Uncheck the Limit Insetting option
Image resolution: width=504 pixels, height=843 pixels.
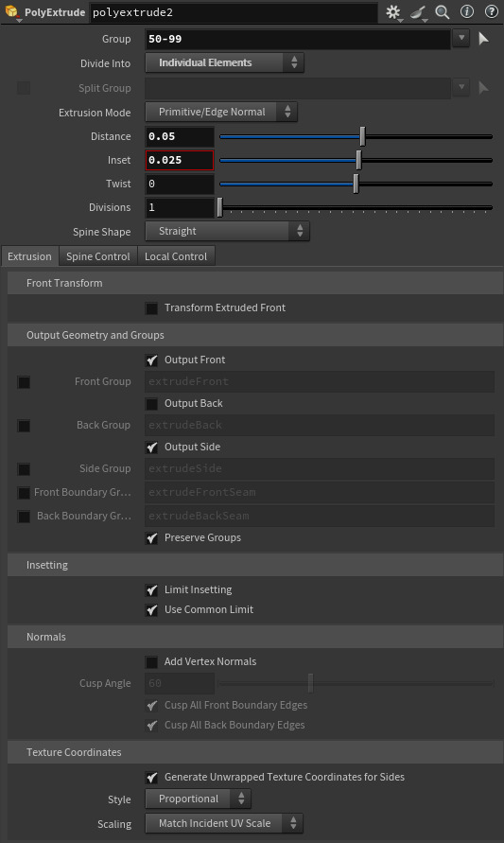(152, 590)
